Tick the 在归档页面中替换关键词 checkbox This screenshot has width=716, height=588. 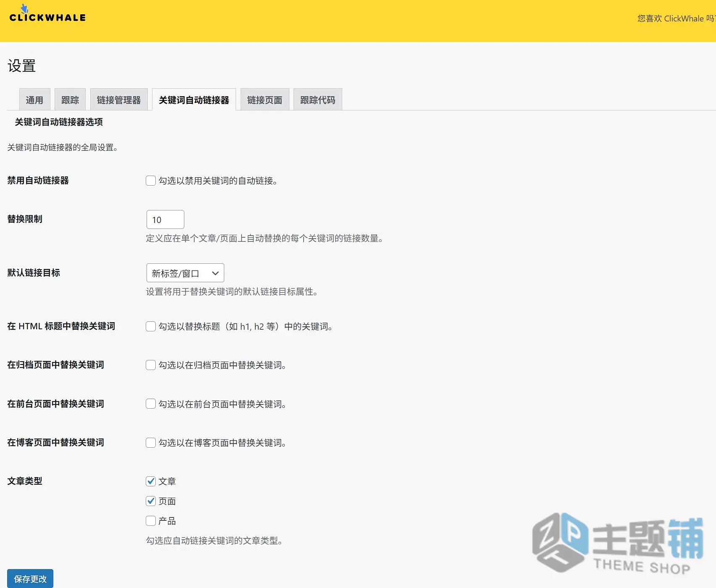coord(151,365)
